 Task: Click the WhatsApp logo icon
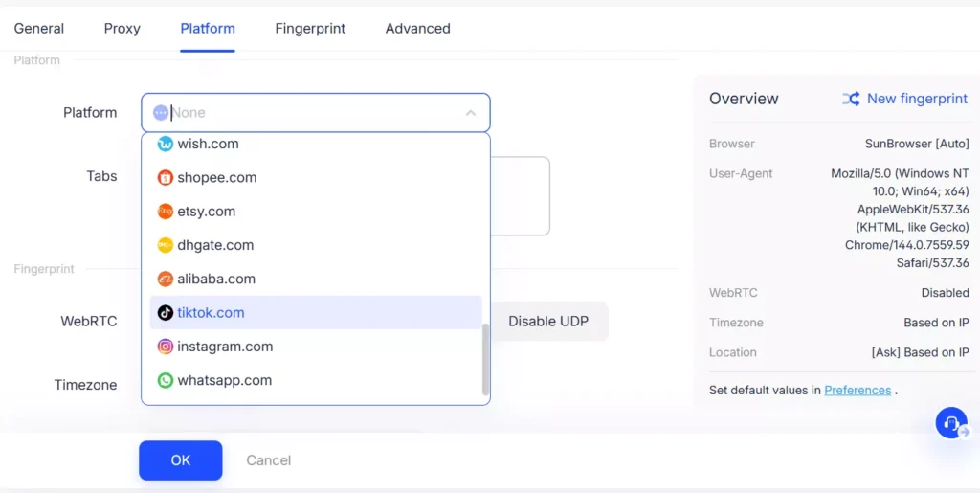tap(166, 380)
